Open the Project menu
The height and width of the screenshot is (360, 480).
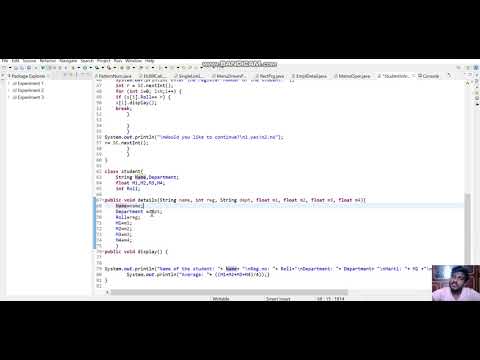(104, 61)
